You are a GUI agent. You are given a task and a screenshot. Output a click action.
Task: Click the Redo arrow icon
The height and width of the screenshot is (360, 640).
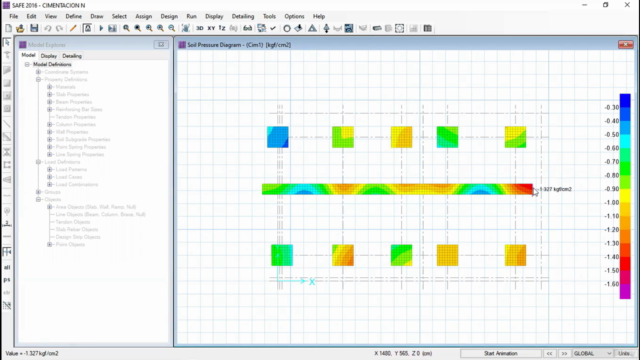59,28
